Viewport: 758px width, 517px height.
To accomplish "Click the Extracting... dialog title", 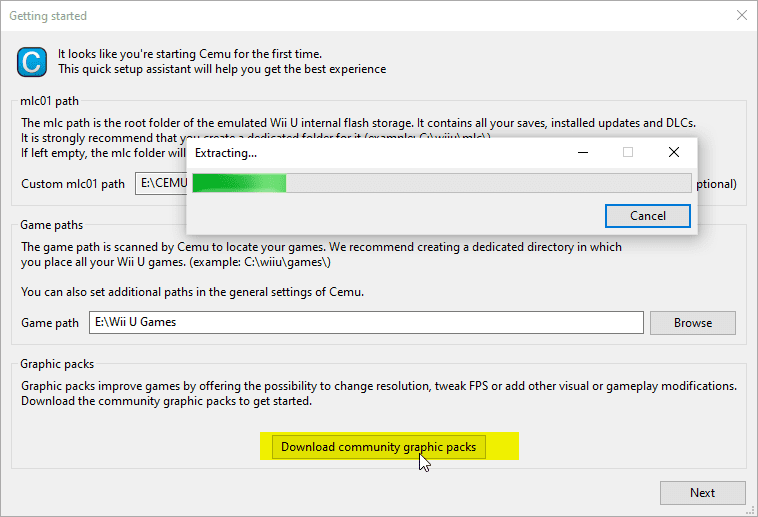I will pyautogui.click(x=225, y=153).
